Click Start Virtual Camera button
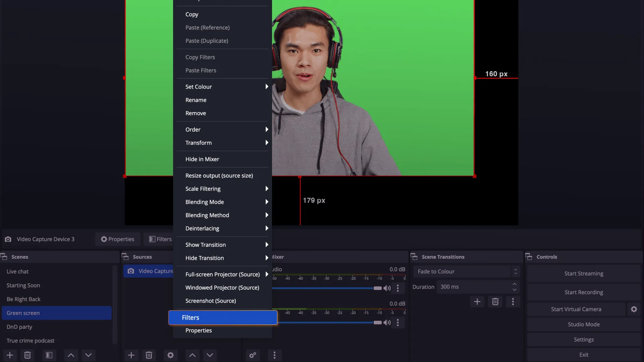Screen dimensions: 644x362 tap(576, 309)
